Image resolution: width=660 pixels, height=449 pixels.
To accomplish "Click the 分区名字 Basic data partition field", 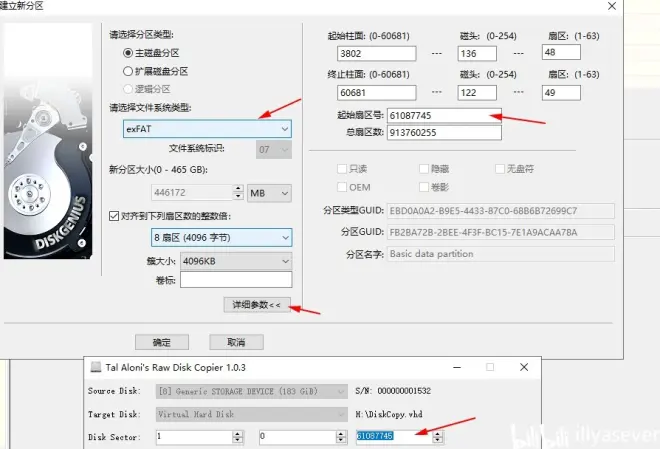I will point(500,254).
